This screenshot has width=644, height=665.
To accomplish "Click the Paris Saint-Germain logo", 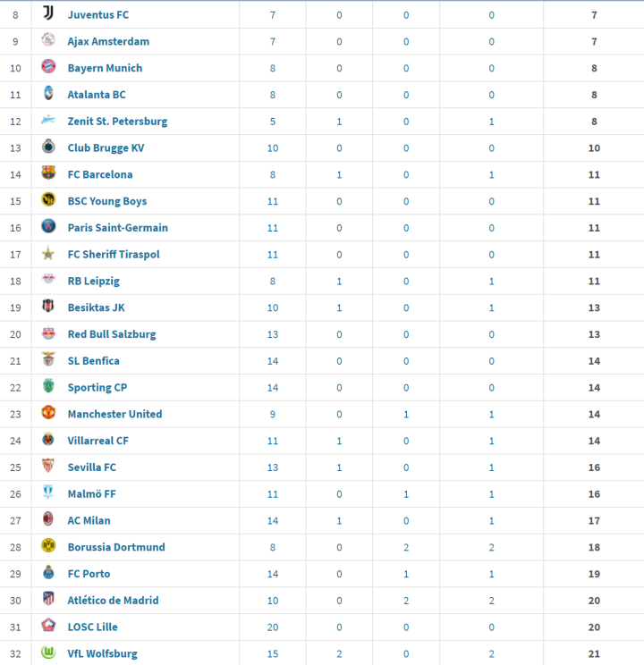I will (x=48, y=227).
